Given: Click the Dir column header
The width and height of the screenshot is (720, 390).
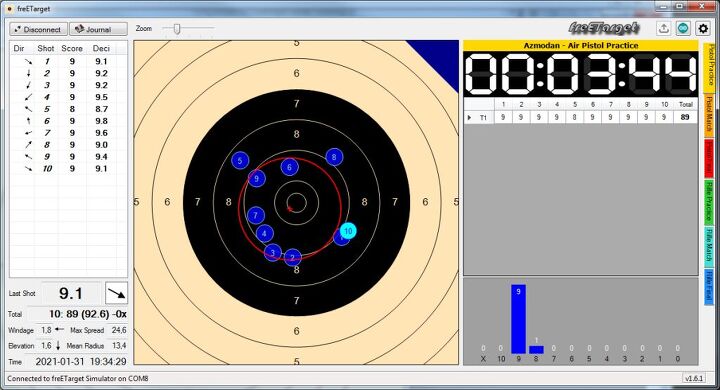Looking at the screenshot, I should point(19,48).
